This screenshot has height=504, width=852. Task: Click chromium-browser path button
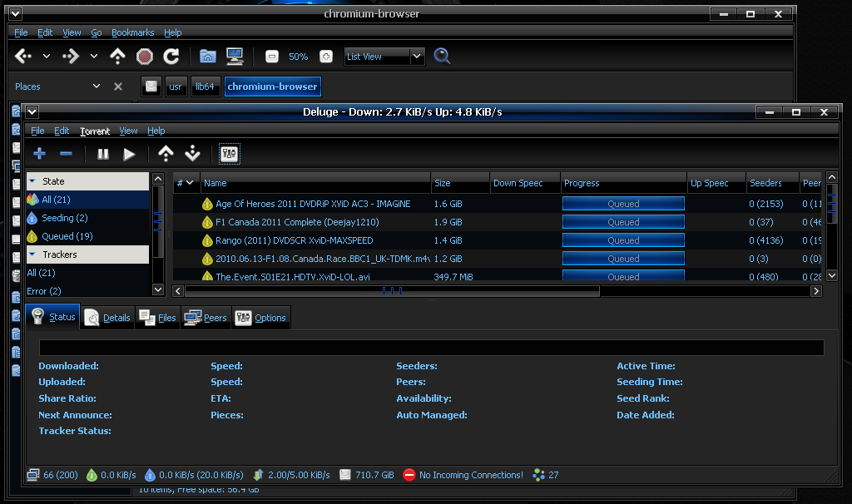point(272,86)
